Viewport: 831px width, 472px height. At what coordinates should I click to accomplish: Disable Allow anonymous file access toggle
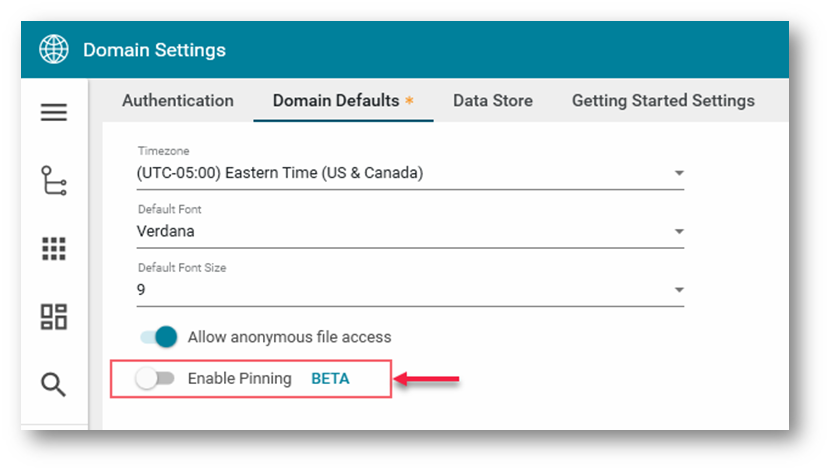158,337
